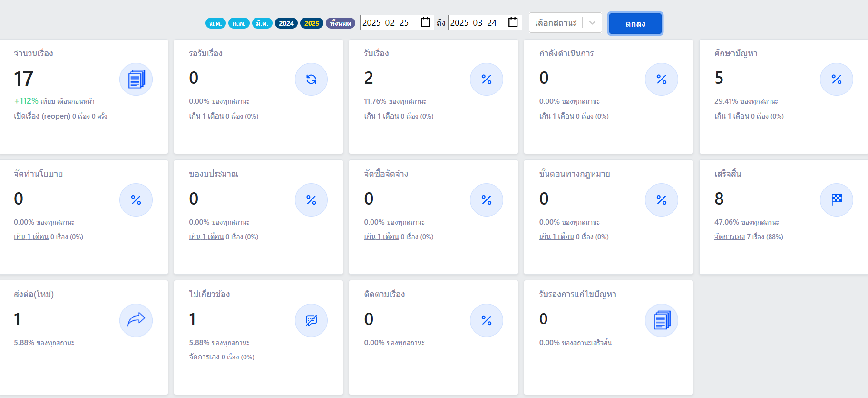
Task: Click the percent icon in ติดตามเรื่อง card
Action: [487, 320]
